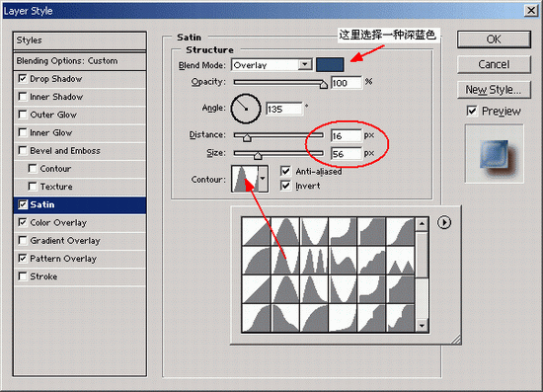Select the triple-spike ring contour preset
This screenshot has width=543, height=392.
[314, 261]
